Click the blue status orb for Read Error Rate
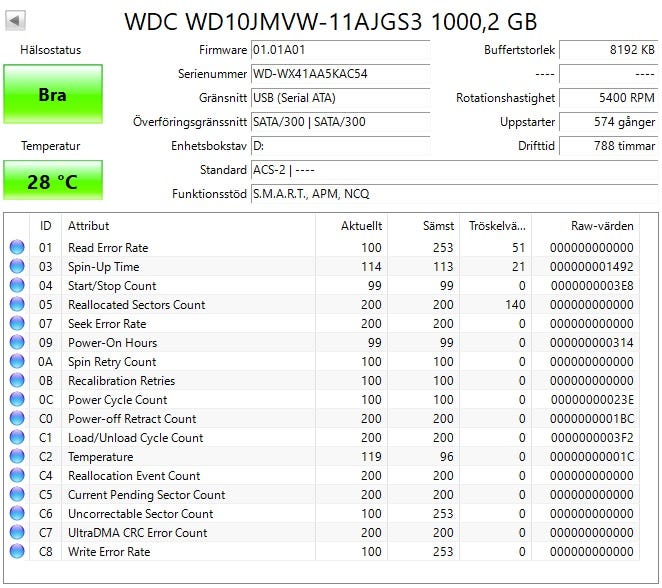The width and height of the screenshot is (662, 588). pyautogui.click(x=17, y=247)
